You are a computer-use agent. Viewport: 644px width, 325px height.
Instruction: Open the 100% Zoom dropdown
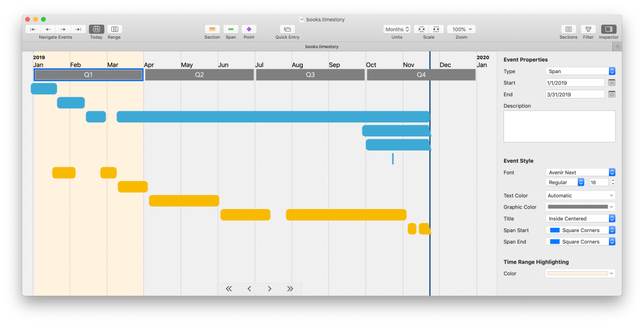(461, 29)
